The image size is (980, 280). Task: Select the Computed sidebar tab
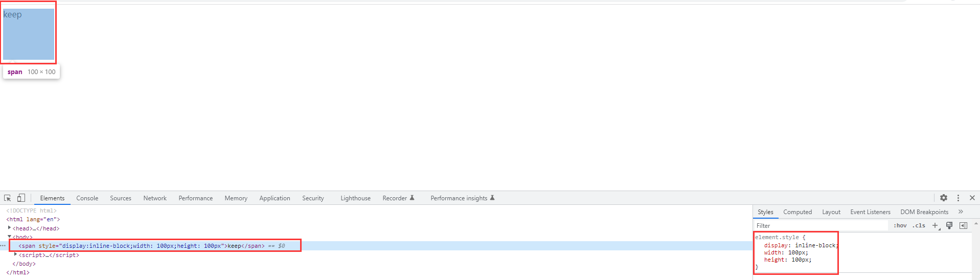[x=797, y=212]
